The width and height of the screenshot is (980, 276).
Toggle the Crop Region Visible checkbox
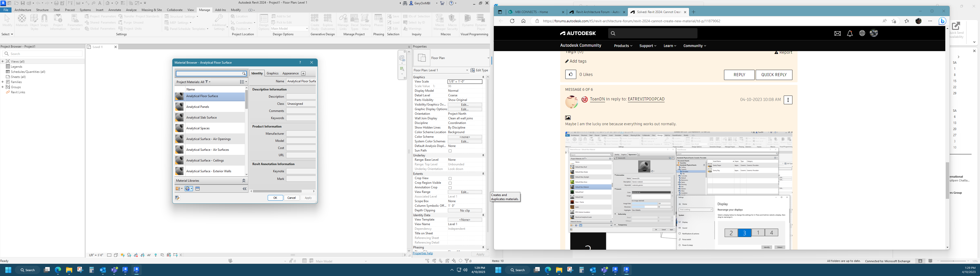point(450,183)
